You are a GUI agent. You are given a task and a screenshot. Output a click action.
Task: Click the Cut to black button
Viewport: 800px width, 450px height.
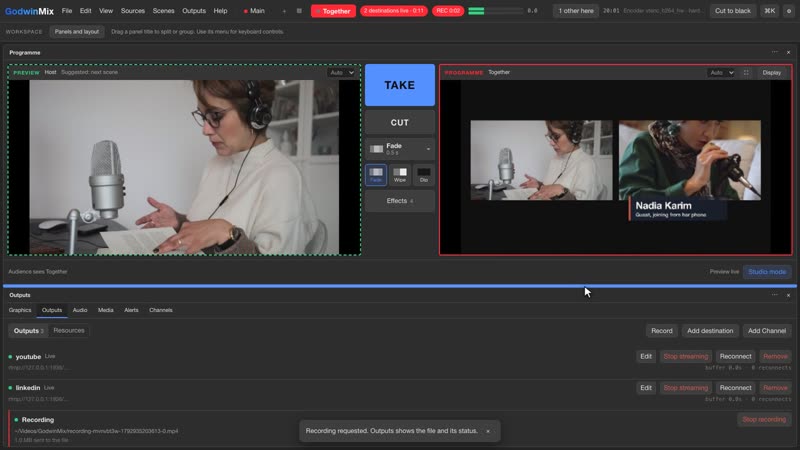coord(733,11)
